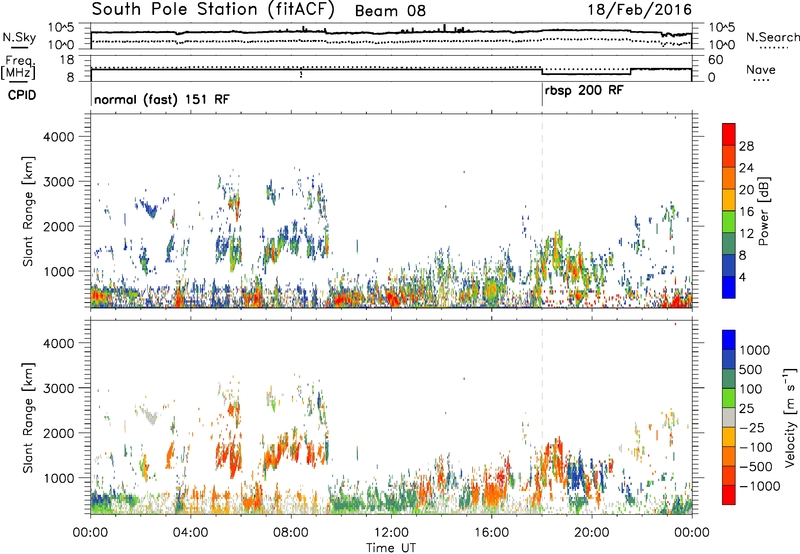Click the '20:00' time axis tick label
Viewport: 800px width, 554px height.
pyautogui.click(x=591, y=533)
